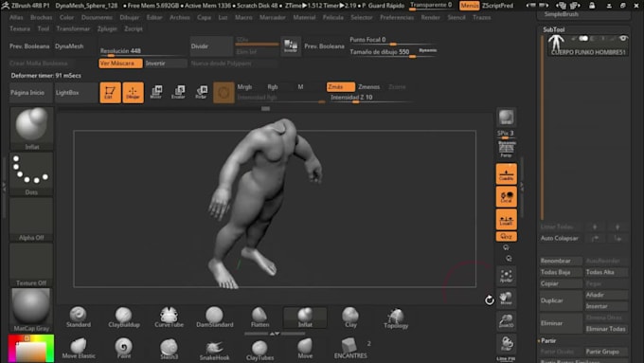
Task: Choose the ENCANTRES insert brush
Action: point(350,348)
